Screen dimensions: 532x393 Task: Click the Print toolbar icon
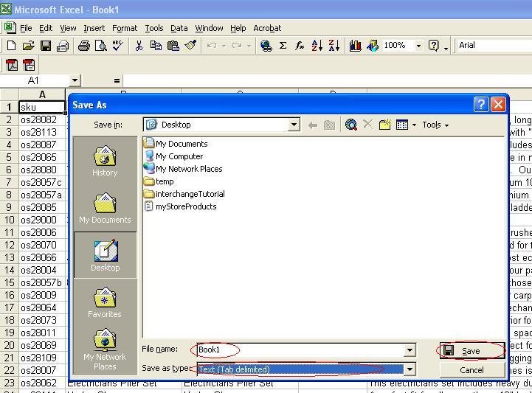click(84, 46)
